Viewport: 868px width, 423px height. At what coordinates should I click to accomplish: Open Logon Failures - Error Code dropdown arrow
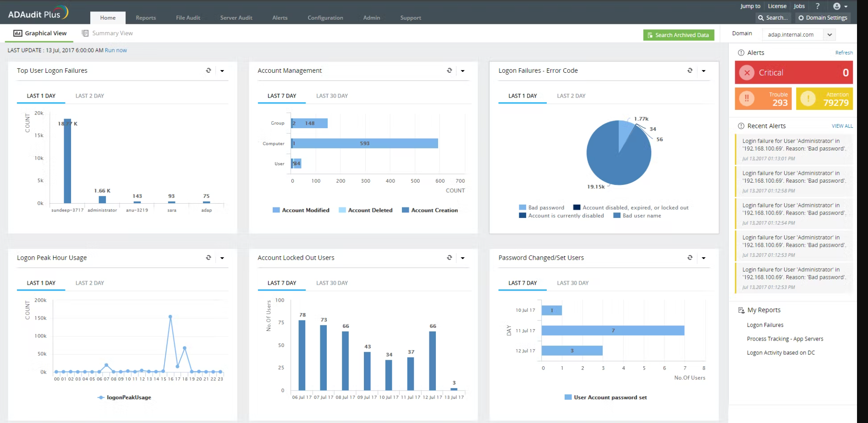pos(703,71)
